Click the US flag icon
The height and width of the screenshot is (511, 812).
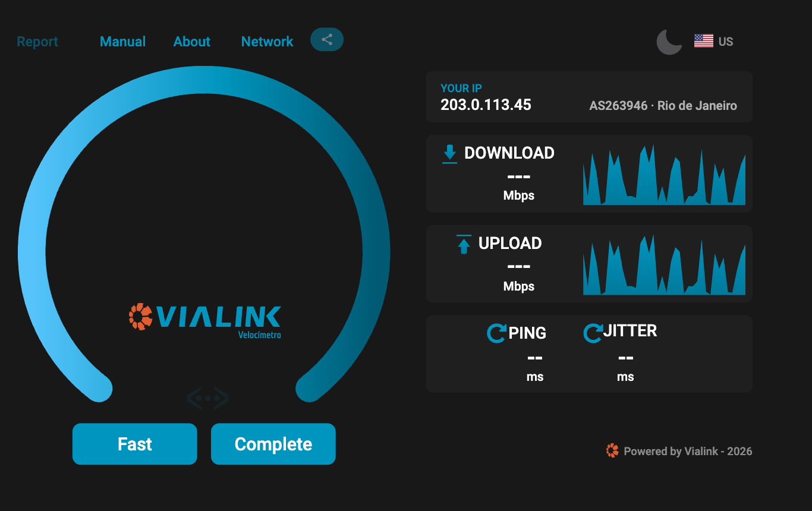click(x=704, y=41)
